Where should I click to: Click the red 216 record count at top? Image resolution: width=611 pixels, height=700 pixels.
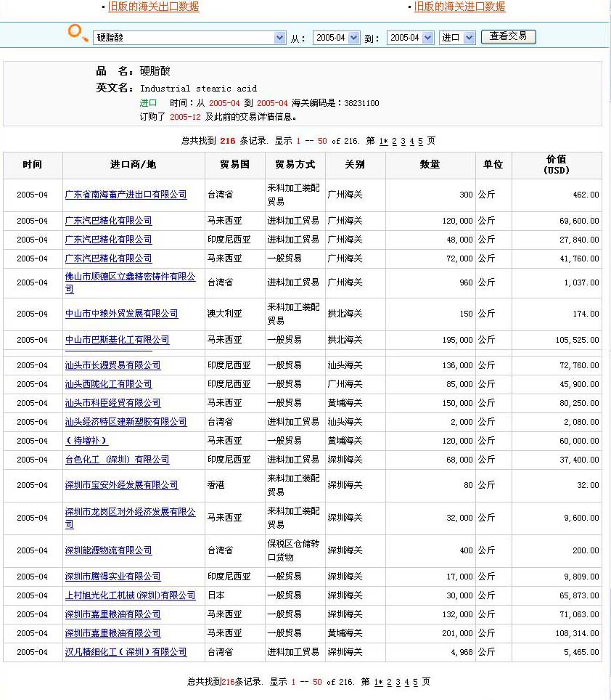(x=227, y=141)
